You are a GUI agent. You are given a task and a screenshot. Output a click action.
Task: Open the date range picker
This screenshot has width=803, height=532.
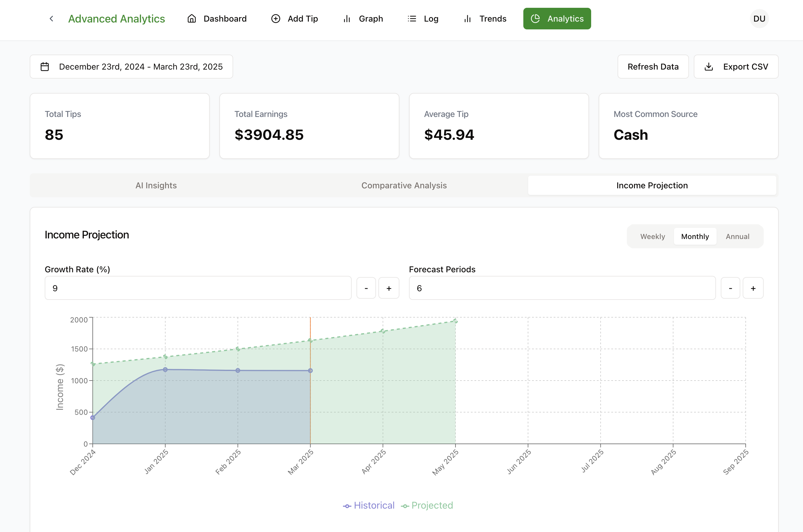[131, 67]
